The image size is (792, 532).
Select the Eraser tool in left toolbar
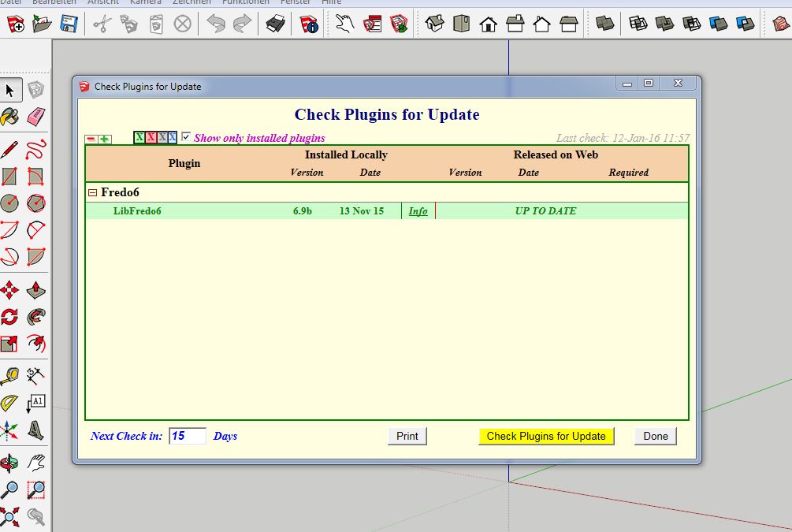[35, 117]
